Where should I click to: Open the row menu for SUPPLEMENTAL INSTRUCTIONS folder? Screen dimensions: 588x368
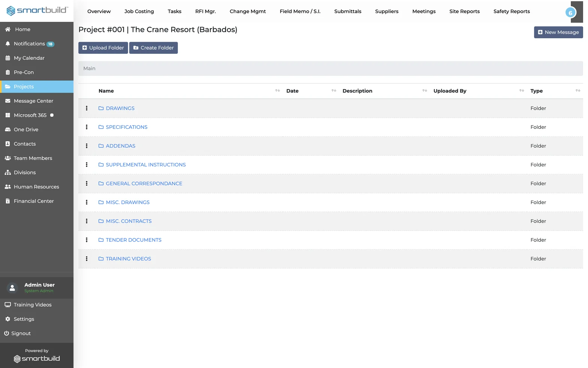pyautogui.click(x=87, y=164)
